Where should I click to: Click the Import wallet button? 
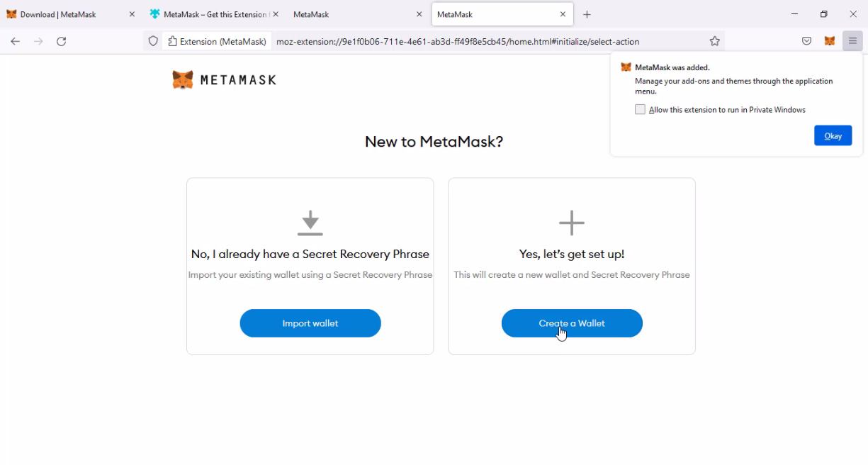[310, 323]
